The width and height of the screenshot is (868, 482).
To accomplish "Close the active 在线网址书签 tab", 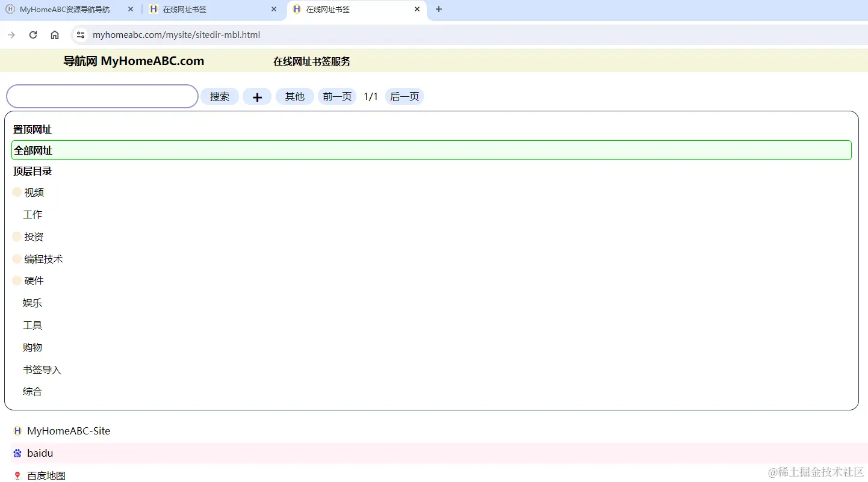I will (417, 9).
